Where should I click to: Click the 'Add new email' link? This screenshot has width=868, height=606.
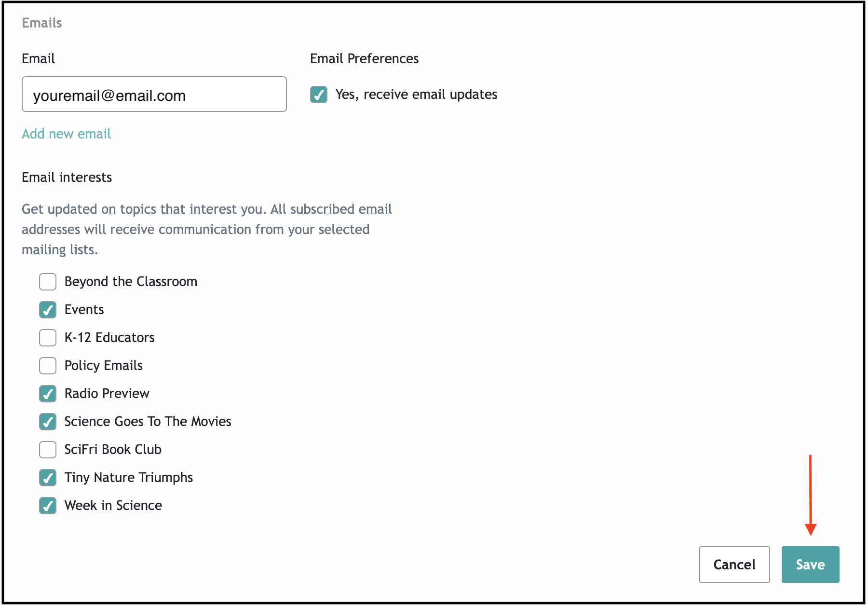coord(67,134)
